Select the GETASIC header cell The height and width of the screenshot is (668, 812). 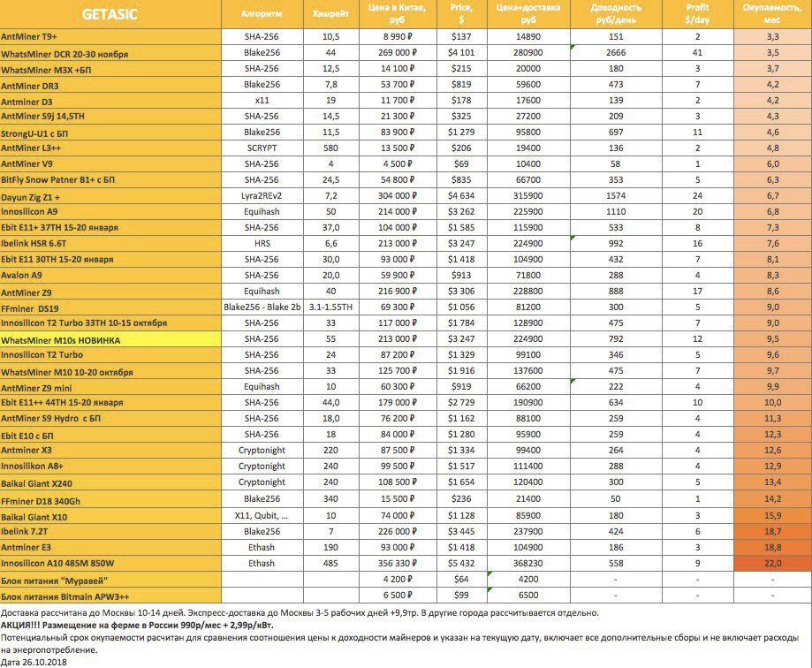coord(110,14)
